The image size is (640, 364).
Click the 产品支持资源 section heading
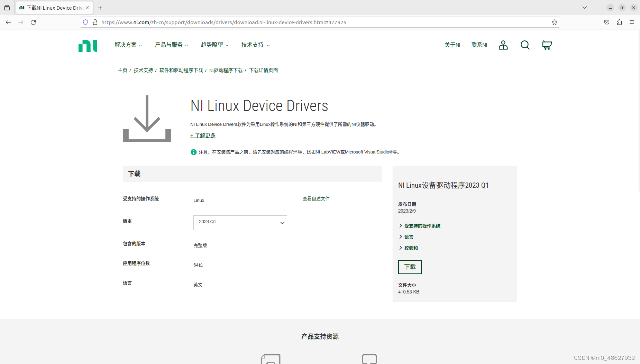click(320, 336)
